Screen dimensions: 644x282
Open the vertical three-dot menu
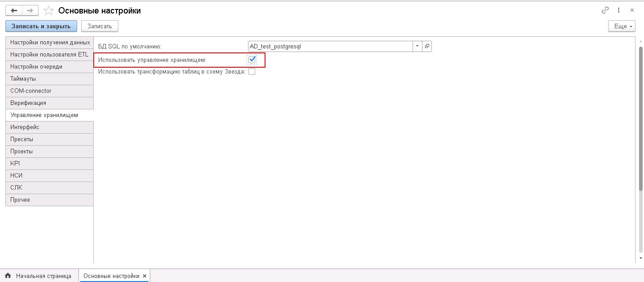(618, 10)
